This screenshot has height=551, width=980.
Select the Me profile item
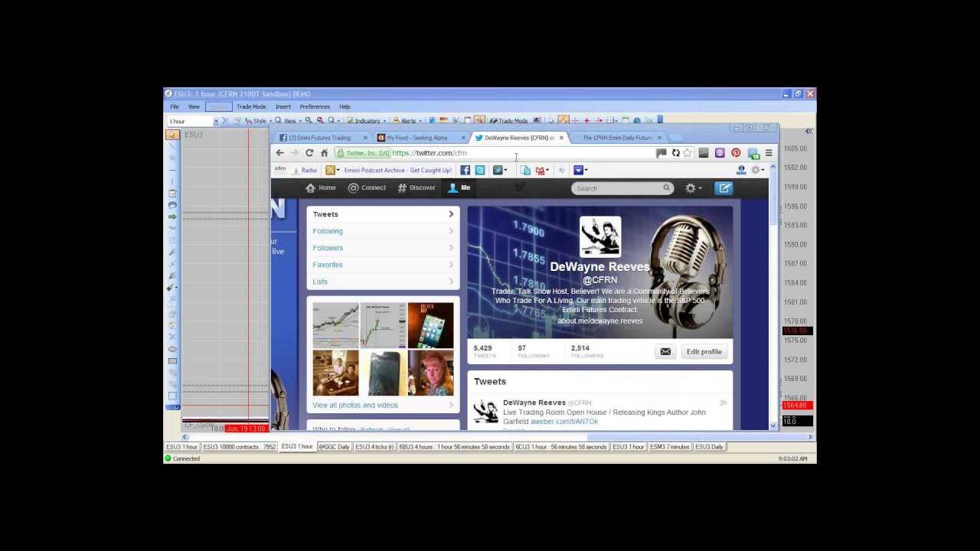coord(459,187)
